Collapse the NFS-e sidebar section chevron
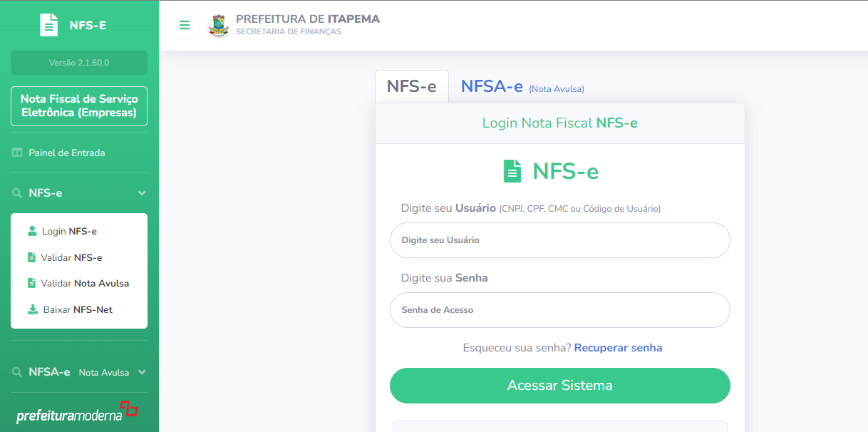Image resolution: width=868 pixels, height=432 pixels. (142, 193)
